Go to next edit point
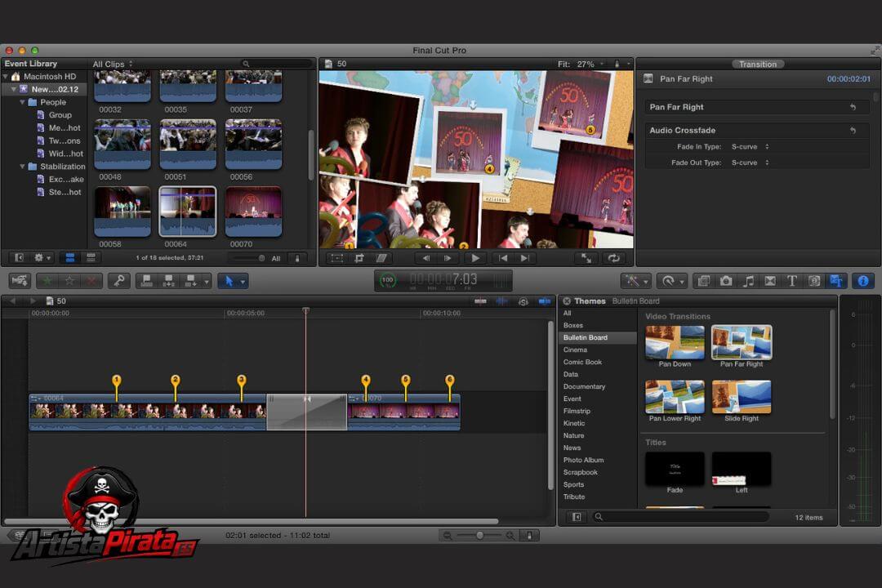Screen dimensions: 882x588 (x=525, y=258)
